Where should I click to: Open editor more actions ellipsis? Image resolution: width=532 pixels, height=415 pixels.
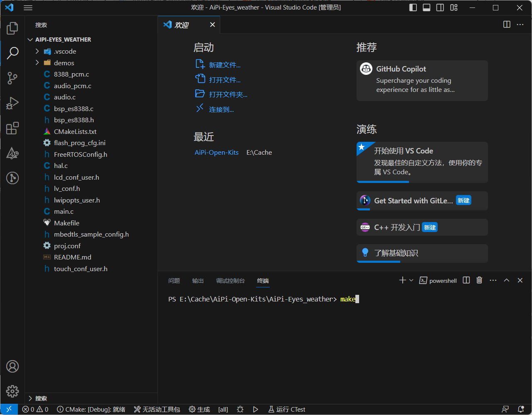click(x=520, y=25)
